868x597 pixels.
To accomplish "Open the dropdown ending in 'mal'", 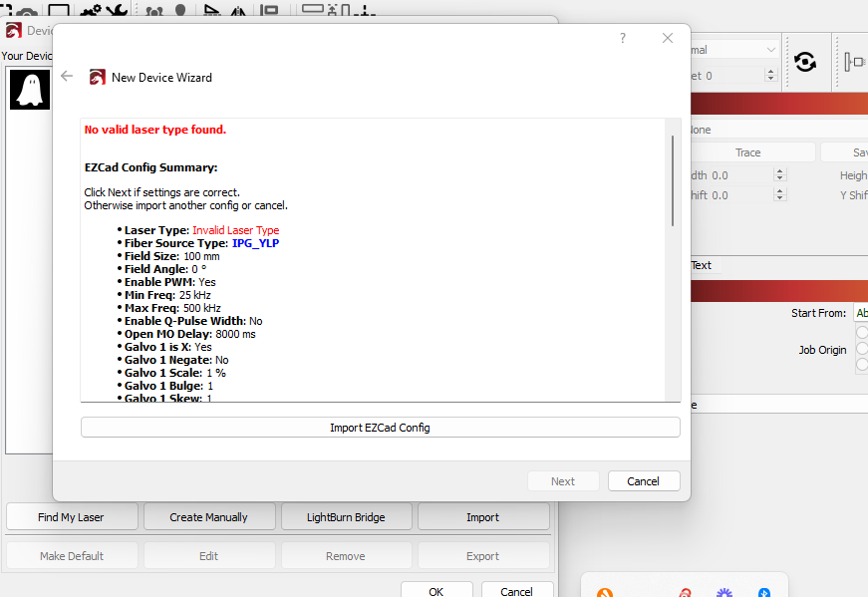I will (x=734, y=50).
